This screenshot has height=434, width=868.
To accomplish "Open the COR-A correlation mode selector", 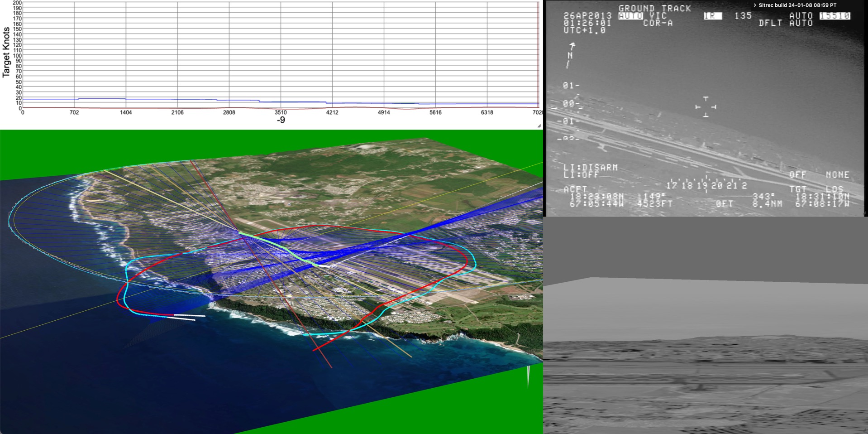I will (658, 22).
